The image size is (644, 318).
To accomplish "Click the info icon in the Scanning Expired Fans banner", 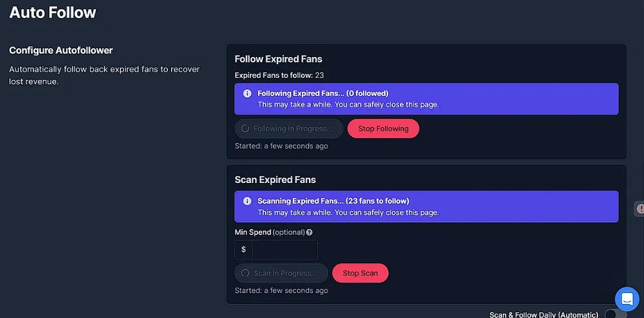I will tap(247, 201).
